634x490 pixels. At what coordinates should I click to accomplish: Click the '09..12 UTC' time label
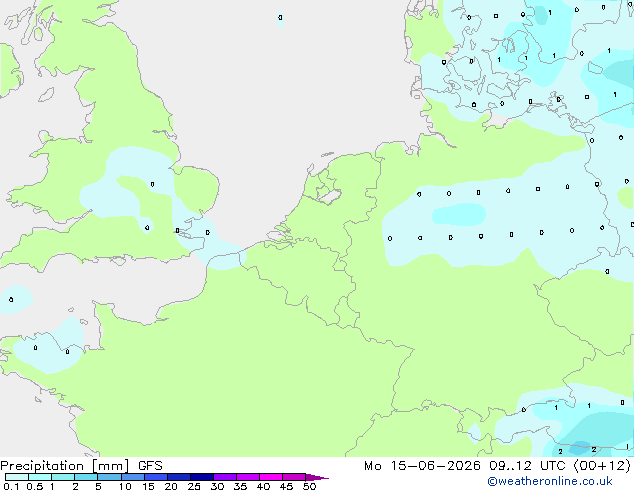(527, 466)
